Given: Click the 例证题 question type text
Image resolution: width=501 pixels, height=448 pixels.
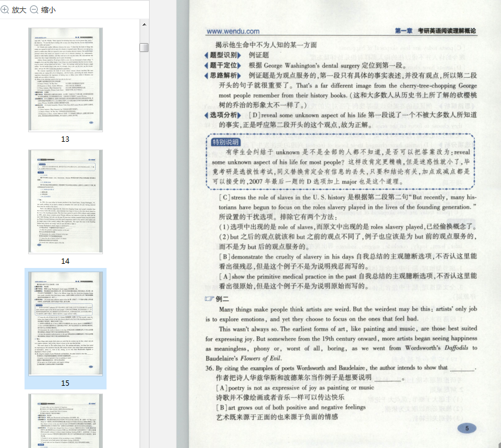Looking at the screenshot, I should (x=259, y=55).
